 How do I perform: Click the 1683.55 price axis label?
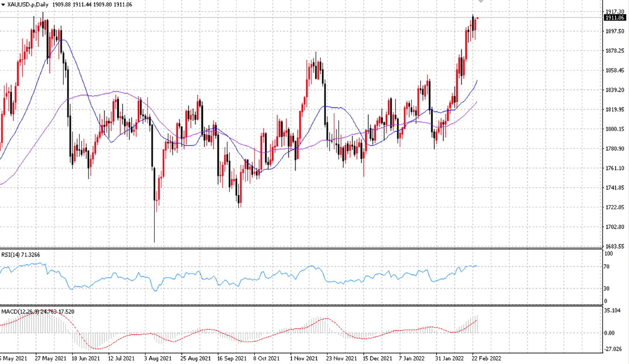click(614, 246)
